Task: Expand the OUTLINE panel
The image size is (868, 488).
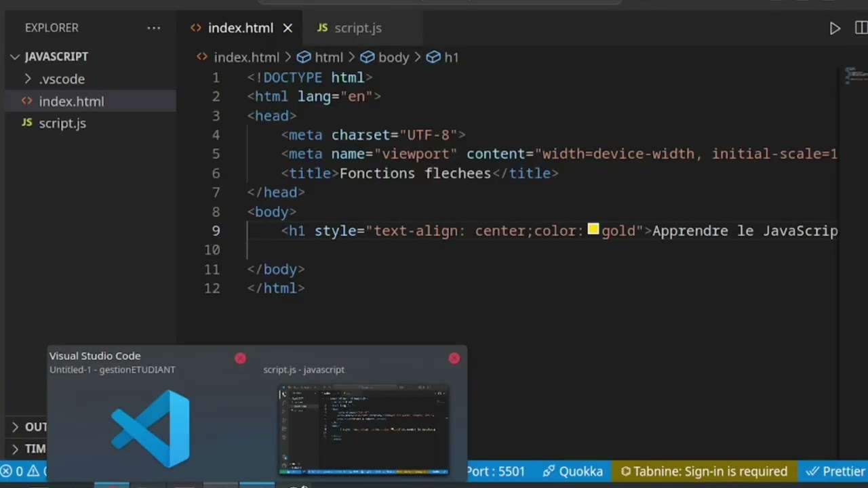Action: coord(27,427)
